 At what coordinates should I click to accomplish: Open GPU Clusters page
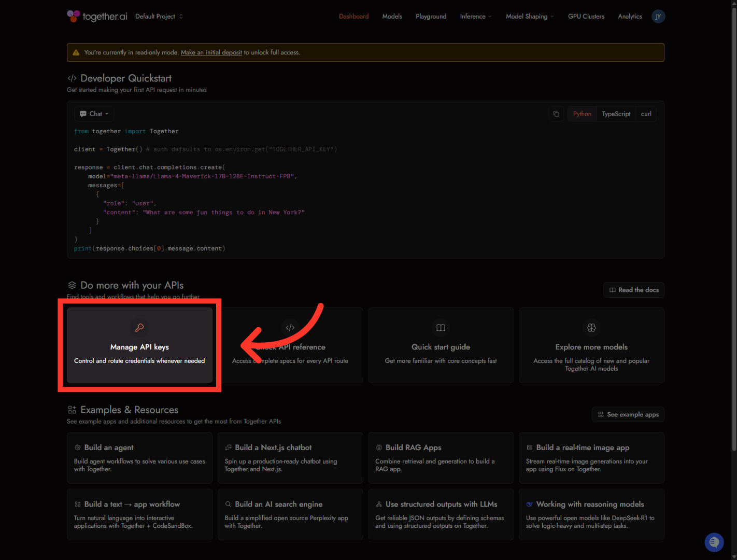tap(586, 17)
